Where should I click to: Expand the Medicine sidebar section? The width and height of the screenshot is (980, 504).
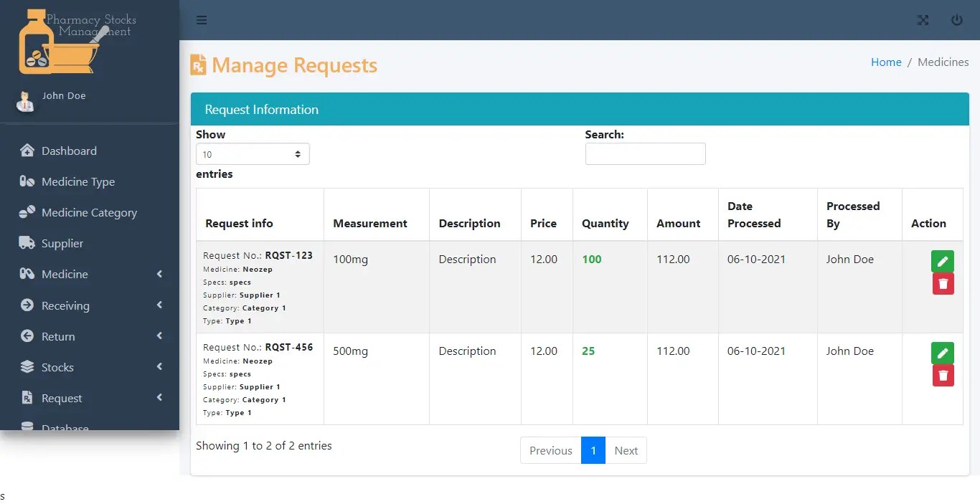point(65,274)
